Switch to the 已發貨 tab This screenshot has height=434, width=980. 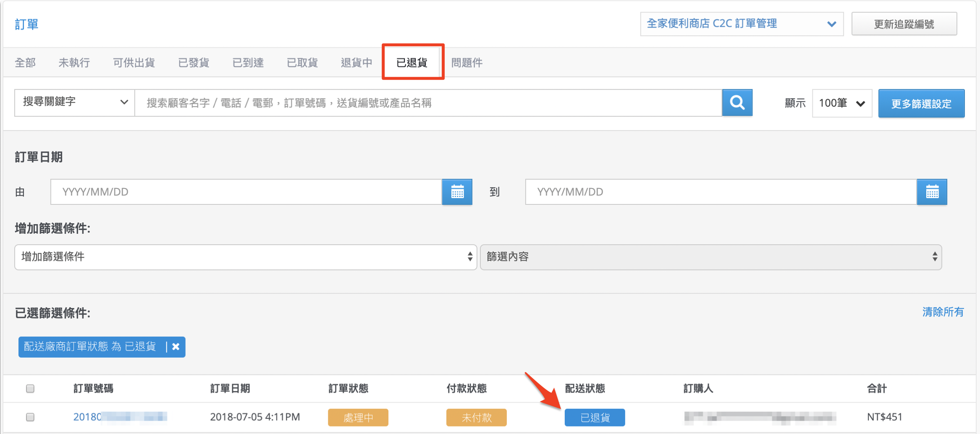(194, 63)
